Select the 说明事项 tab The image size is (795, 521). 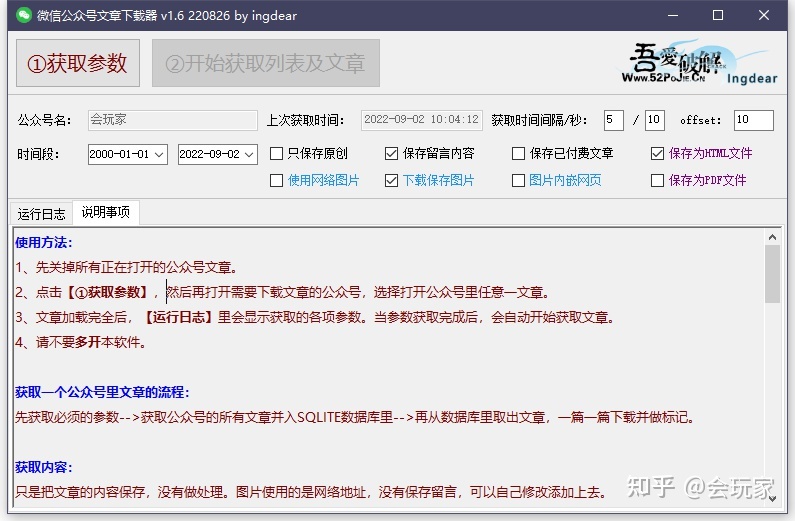[105, 212]
